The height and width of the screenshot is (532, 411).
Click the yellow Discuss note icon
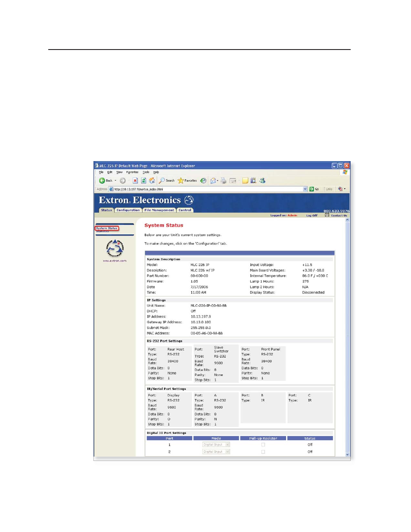(245, 180)
